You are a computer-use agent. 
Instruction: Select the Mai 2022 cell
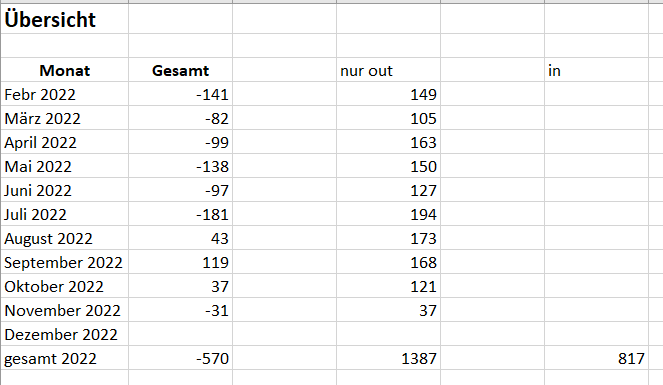65,167
